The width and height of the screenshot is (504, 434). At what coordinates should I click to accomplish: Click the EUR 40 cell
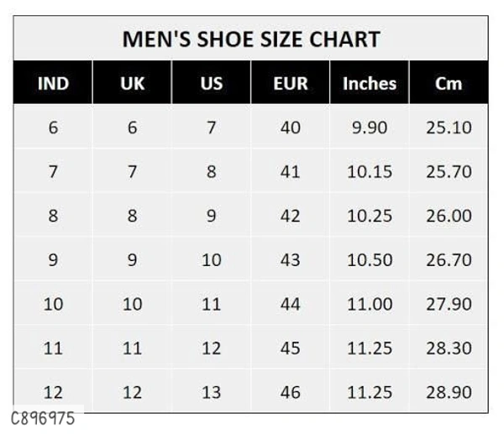tap(290, 128)
